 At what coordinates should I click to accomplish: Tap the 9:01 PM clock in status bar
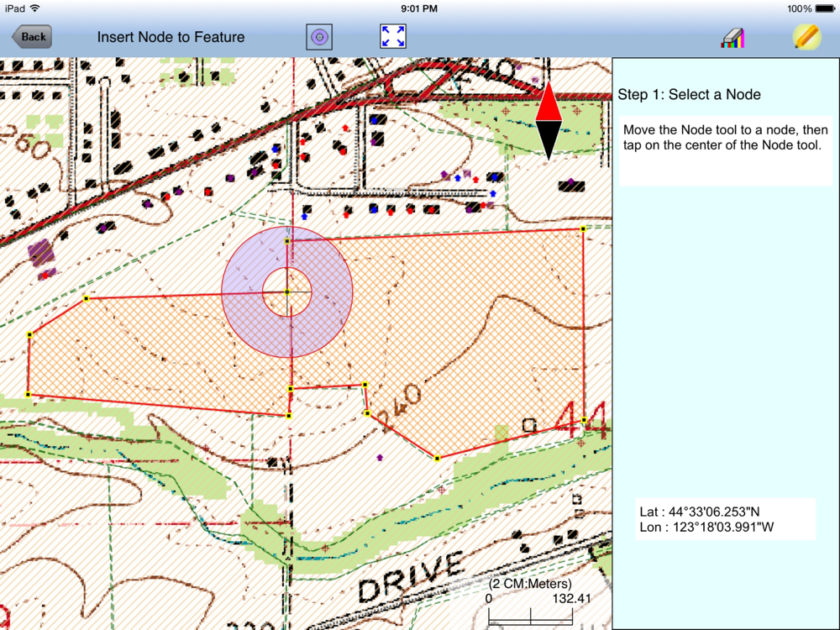click(x=419, y=8)
